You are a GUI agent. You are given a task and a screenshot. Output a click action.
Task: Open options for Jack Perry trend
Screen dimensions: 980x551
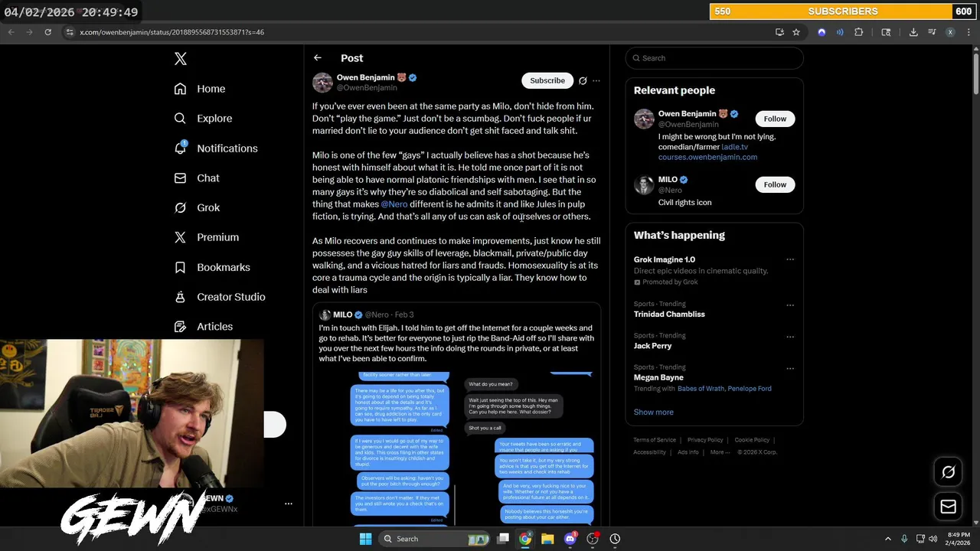click(790, 336)
